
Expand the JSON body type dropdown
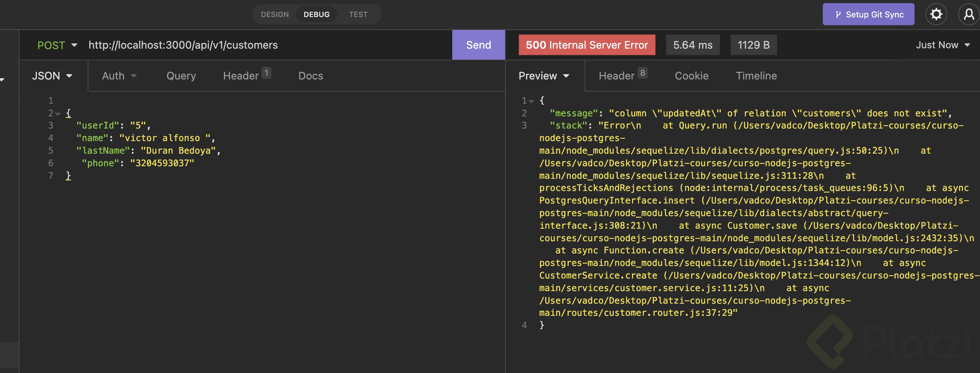pos(52,76)
